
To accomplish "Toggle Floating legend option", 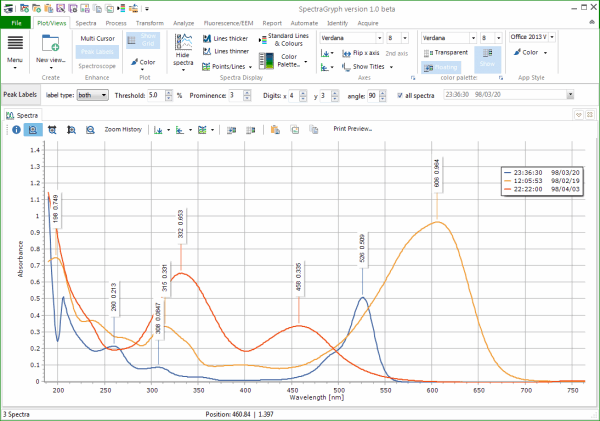I will click(x=441, y=67).
